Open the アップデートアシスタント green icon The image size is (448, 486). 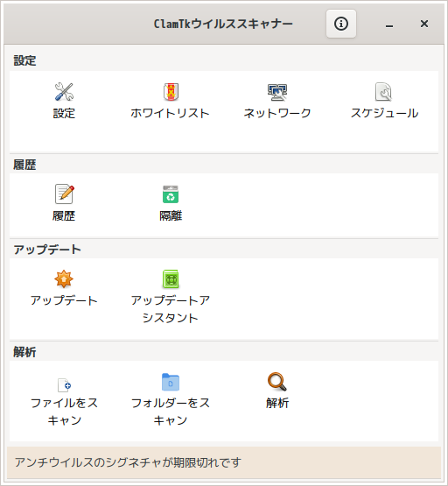(171, 279)
